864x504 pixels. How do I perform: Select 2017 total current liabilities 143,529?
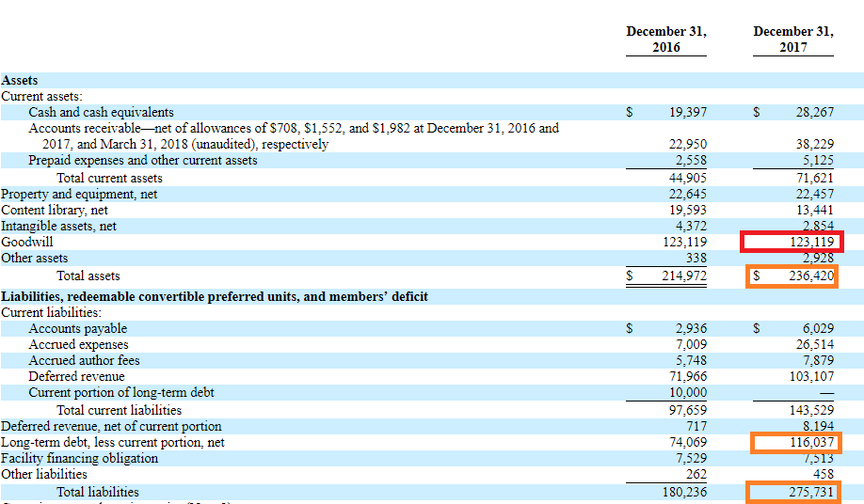(x=811, y=411)
